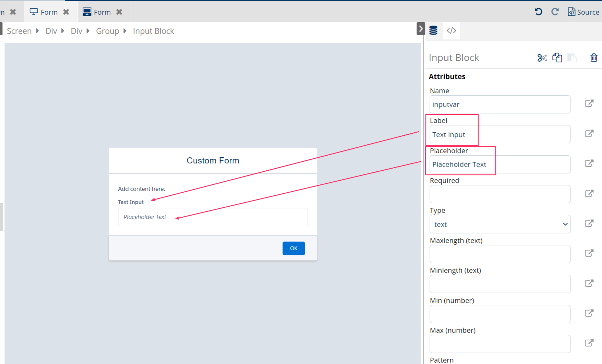Open the database data panel icon

tap(433, 31)
